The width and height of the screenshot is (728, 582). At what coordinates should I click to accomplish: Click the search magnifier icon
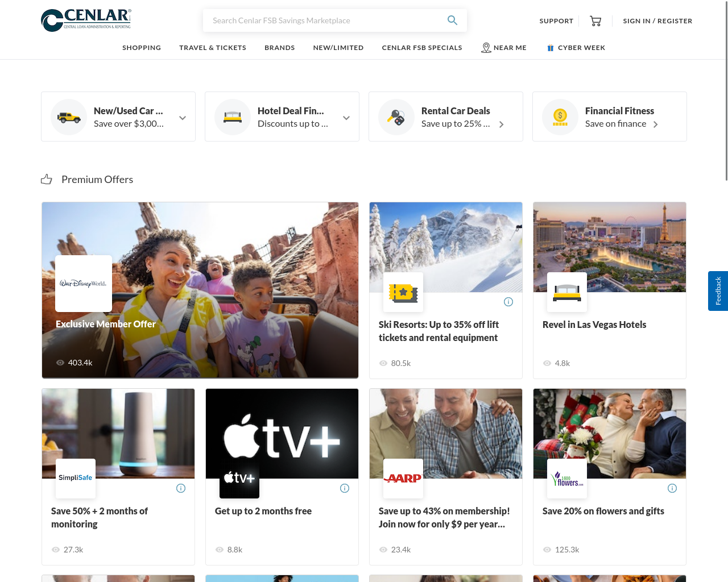click(452, 20)
